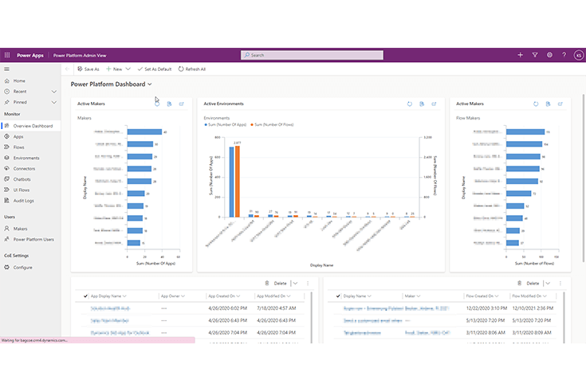586x392 pixels.
Task: View records for Flow Makers chart
Action: (x=548, y=104)
